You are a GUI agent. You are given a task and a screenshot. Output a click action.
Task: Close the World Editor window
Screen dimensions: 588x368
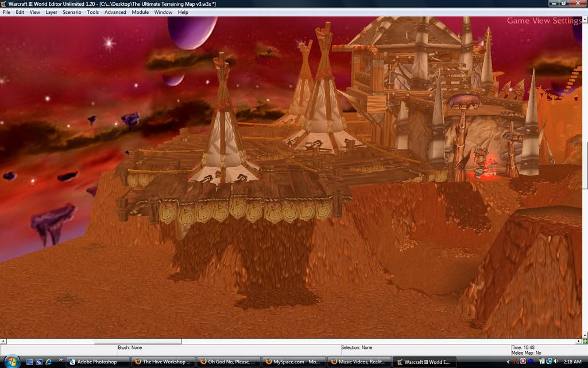coord(578,3)
